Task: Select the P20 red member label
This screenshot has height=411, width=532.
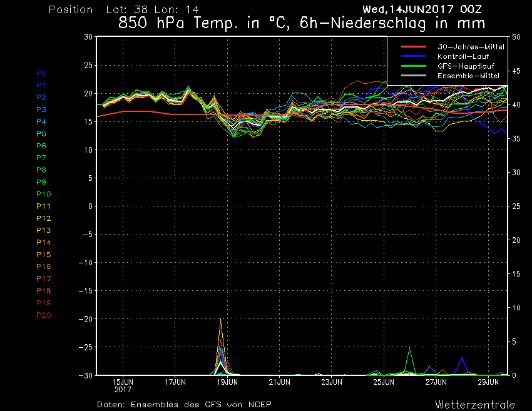Action: click(43, 315)
